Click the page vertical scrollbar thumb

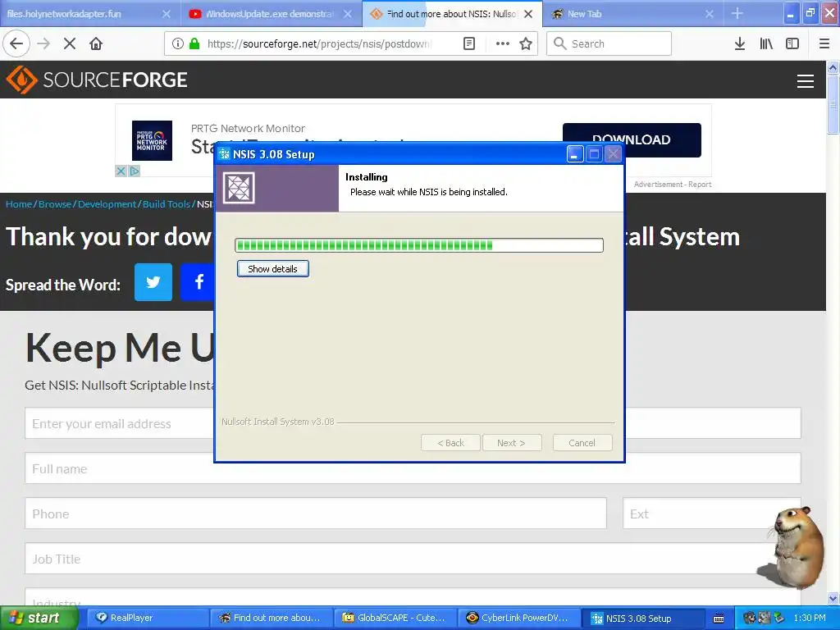833,104
